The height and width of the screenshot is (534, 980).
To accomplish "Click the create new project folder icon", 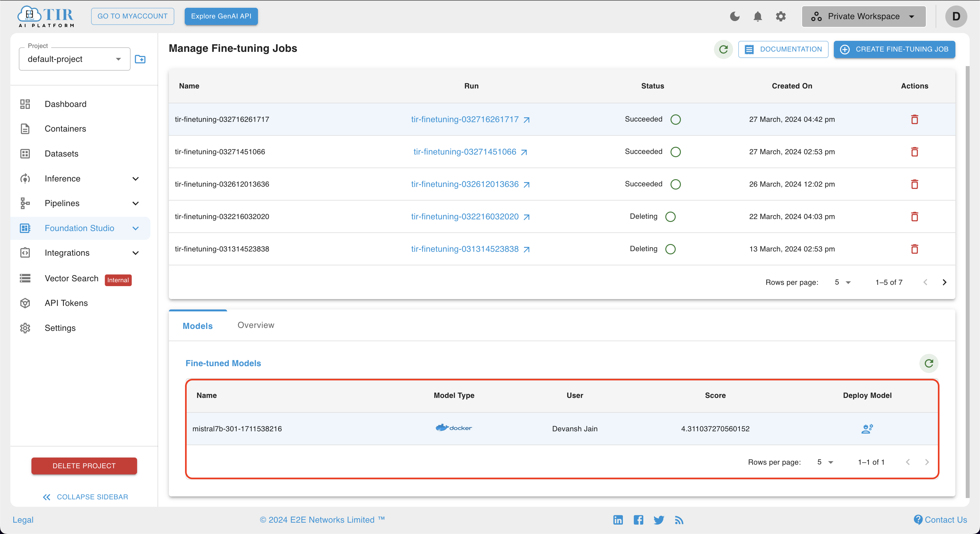I will coord(140,59).
